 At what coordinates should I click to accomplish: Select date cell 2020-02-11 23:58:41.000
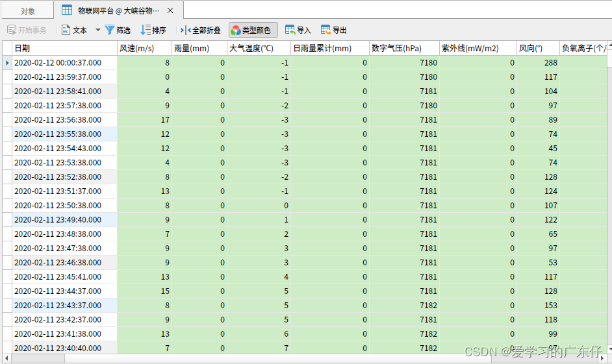coord(64,91)
